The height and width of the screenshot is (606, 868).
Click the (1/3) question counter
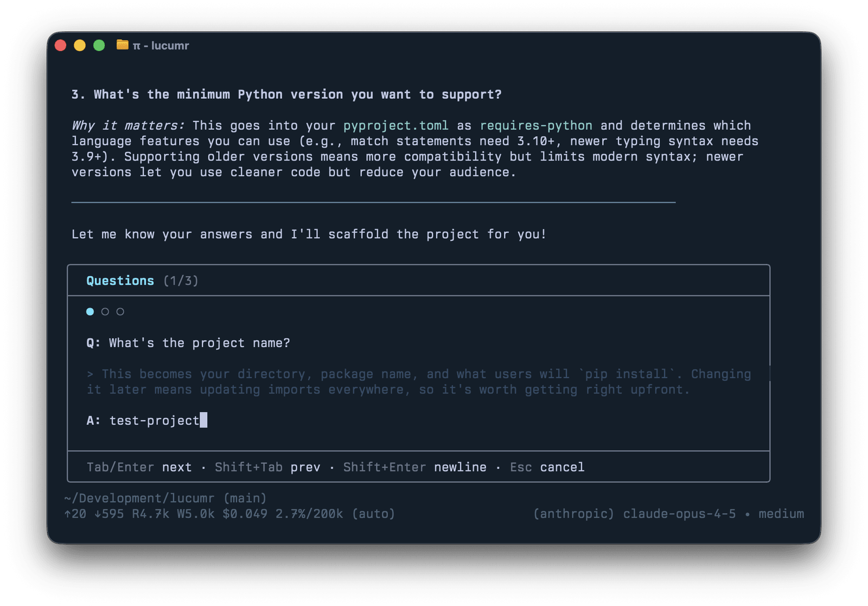[x=181, y=280]
